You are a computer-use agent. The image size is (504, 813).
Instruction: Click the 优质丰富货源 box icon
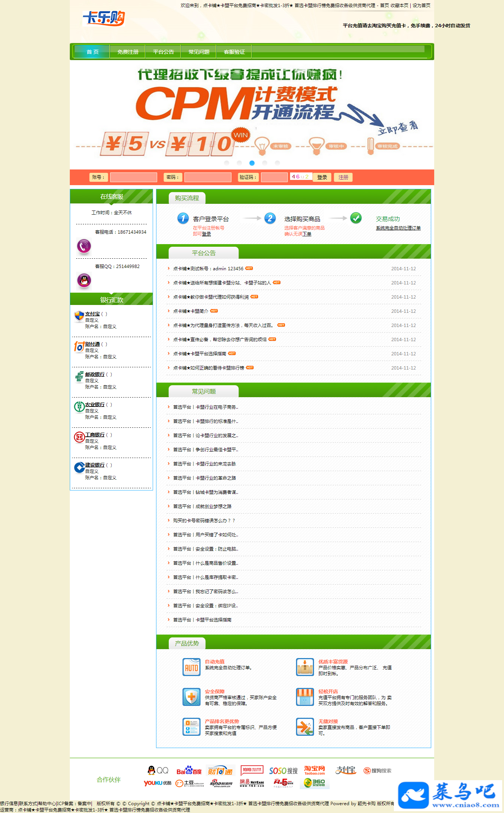(x=305, y=667)
